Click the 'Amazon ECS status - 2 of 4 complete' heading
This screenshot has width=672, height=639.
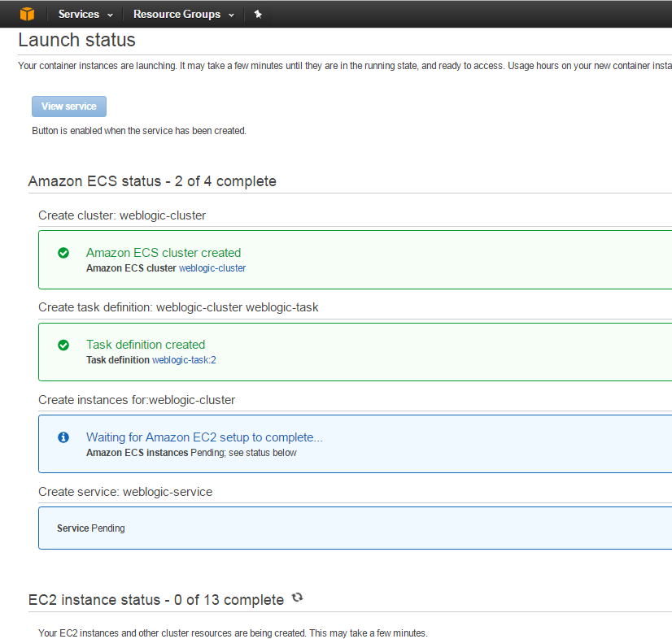click(x=152, y=181)
